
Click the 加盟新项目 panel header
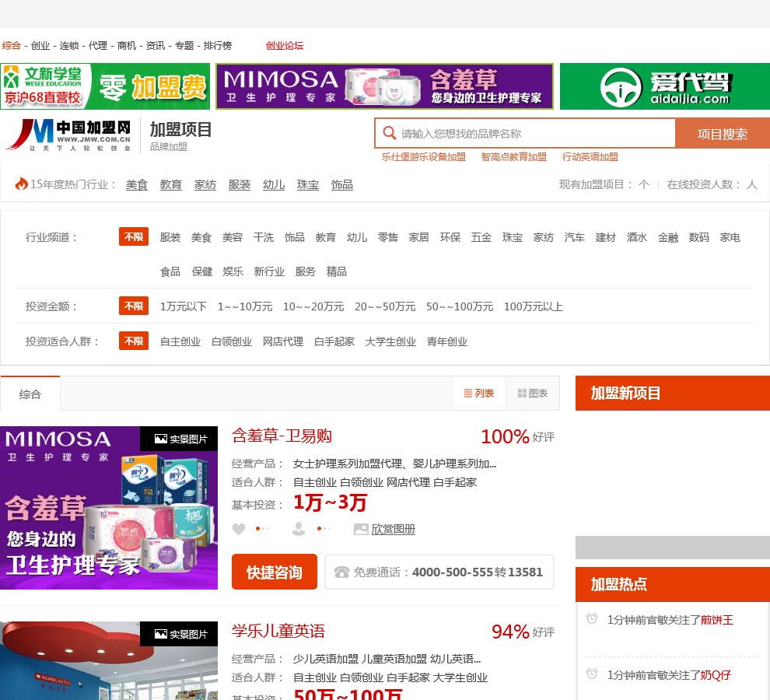[673, 393]
